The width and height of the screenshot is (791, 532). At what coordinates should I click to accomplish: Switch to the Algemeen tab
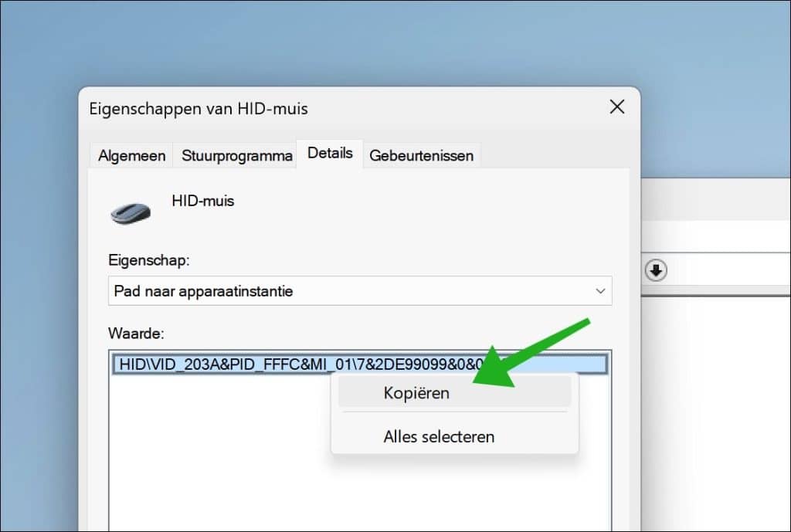pos(131,155)
